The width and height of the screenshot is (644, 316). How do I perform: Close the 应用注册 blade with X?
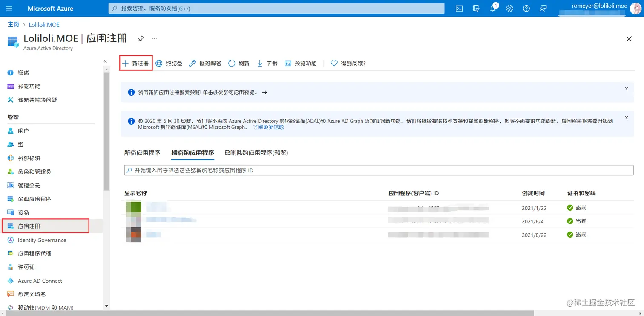[x=629, y=39]
